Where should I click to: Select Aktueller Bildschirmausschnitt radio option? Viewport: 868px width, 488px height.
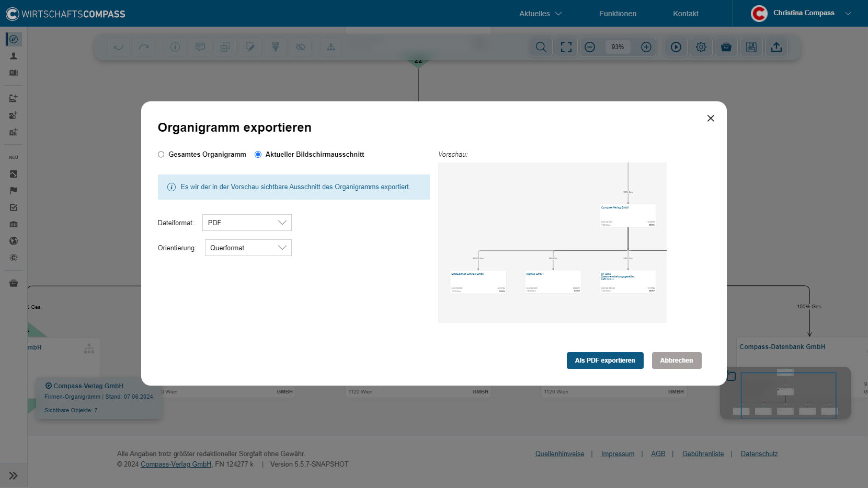click(258, 155)
